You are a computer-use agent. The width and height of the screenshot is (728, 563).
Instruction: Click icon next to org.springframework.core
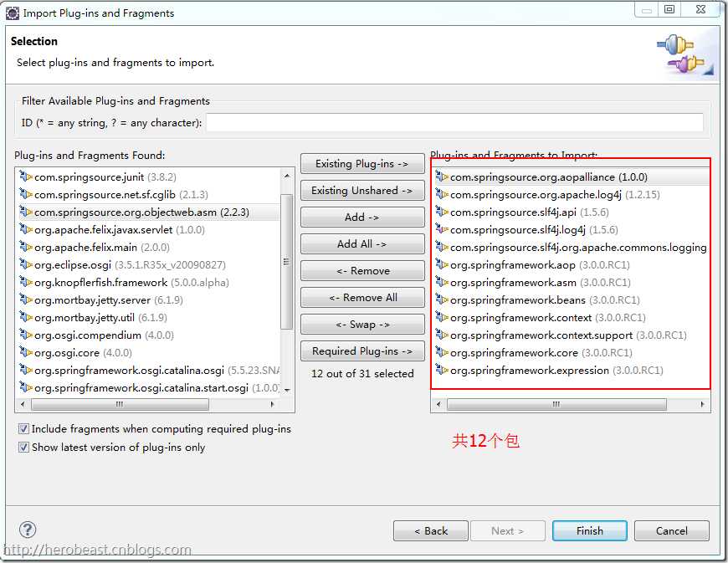point(442,353)
